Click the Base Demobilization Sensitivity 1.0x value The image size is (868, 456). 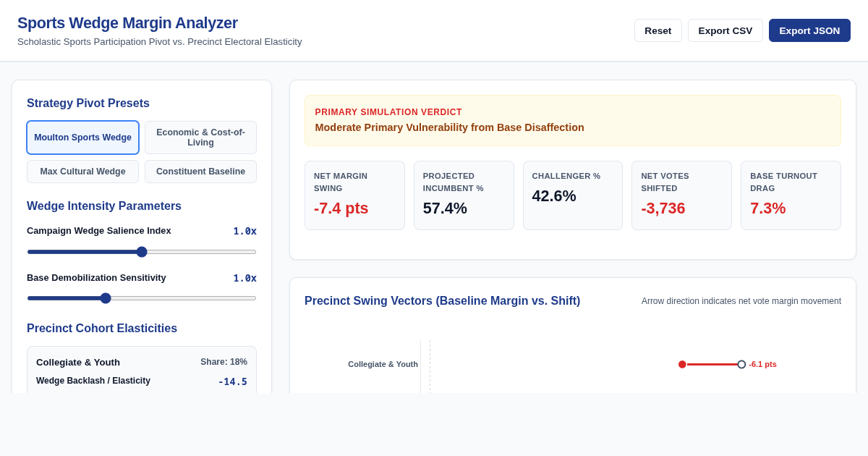tap(244, 278)
